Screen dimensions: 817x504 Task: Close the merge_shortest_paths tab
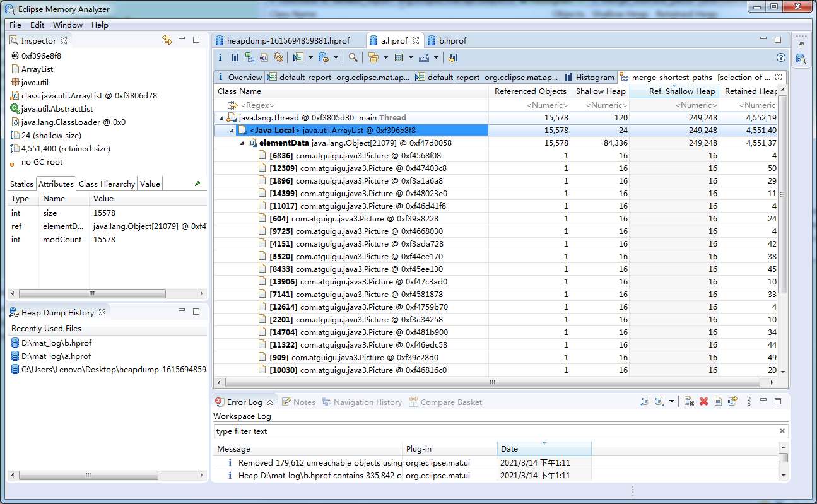tap(779, 77)
